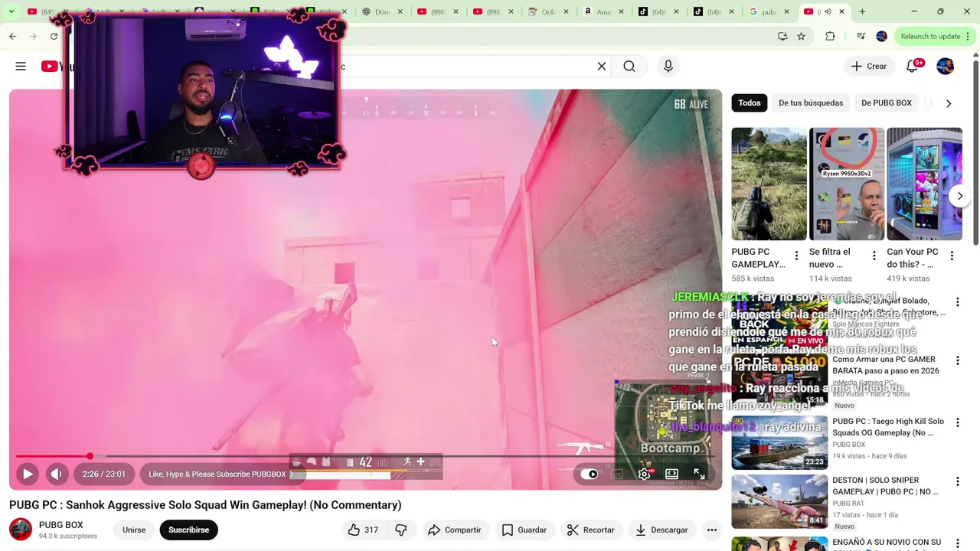Save the video with Guardar
This screenshot has height=551, width=980.
click(524, 530)
